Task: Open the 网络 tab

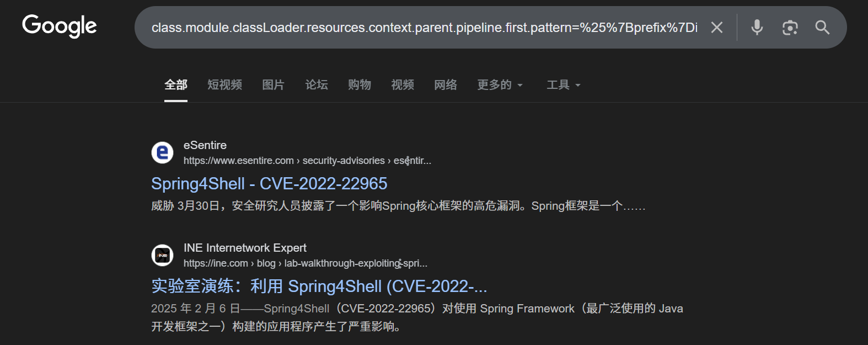Action: (x=446, y=84)
